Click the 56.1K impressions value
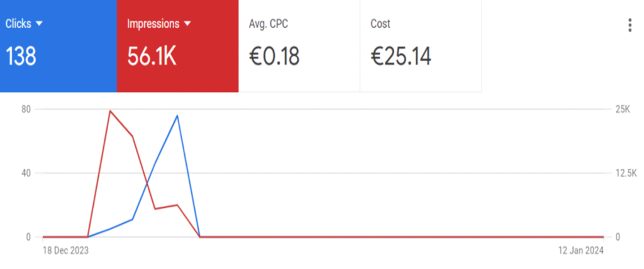The width and height of the screenshot is (644, 269). [x=152, y=57]
